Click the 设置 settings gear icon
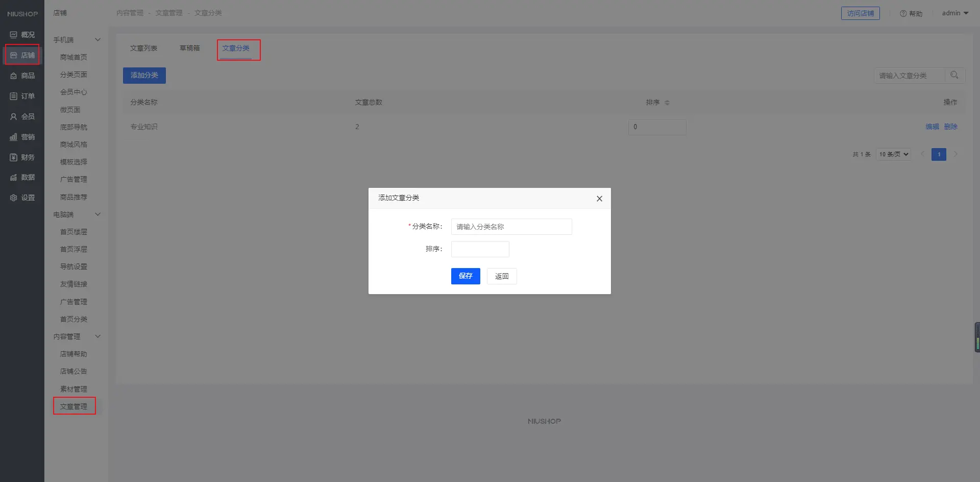980x482 pixels. (14, 198)
